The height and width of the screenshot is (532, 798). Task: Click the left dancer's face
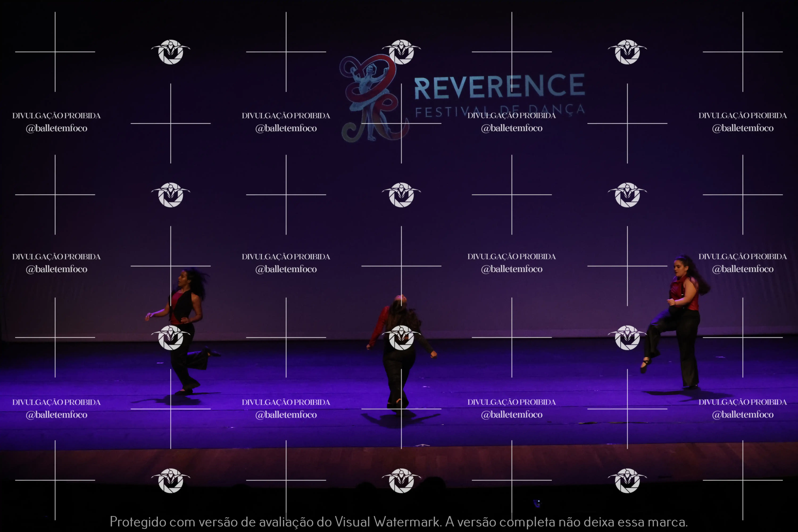click(x=183, y=279)
